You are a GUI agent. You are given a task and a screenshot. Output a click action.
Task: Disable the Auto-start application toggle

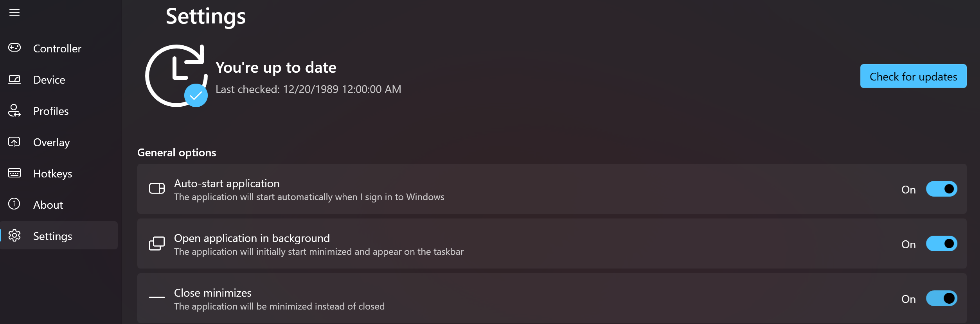(941, 189)
